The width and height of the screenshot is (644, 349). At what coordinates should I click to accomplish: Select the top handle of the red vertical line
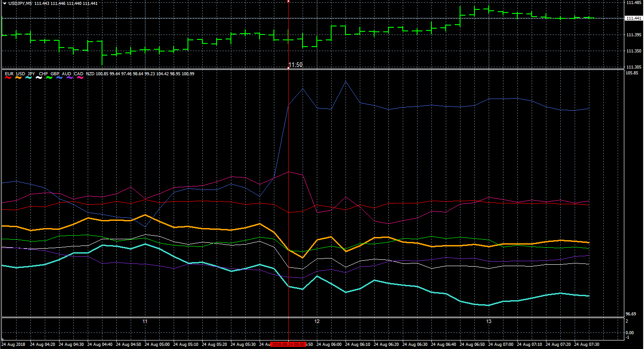289,1
